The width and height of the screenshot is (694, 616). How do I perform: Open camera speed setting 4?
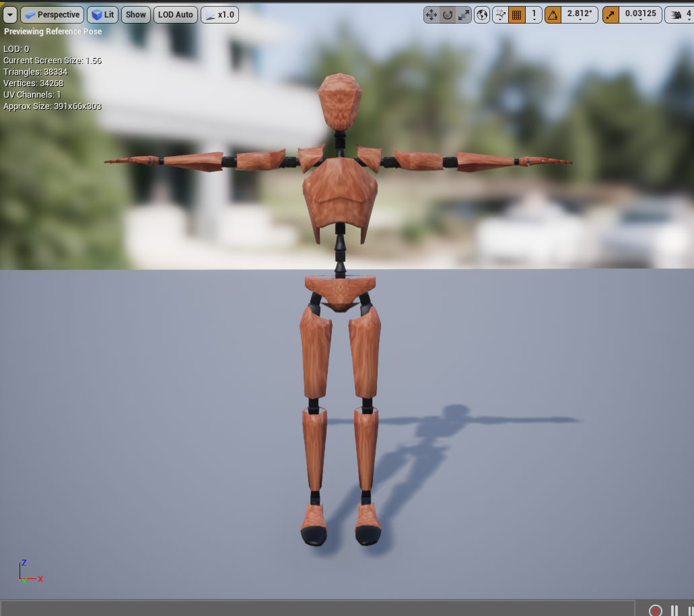point(679,15)
